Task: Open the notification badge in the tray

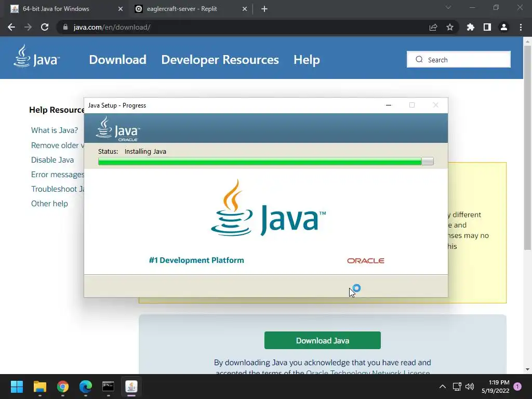Action: [517, 387]
